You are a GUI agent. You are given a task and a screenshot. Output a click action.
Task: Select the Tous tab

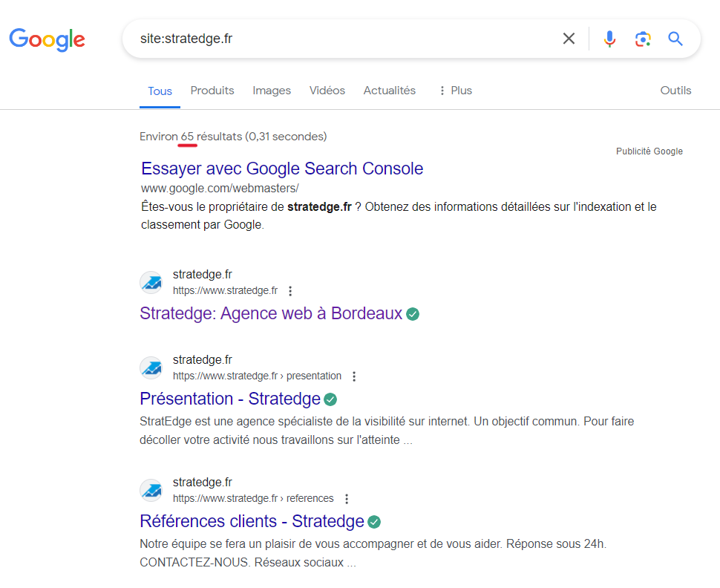tap(160, 91)
